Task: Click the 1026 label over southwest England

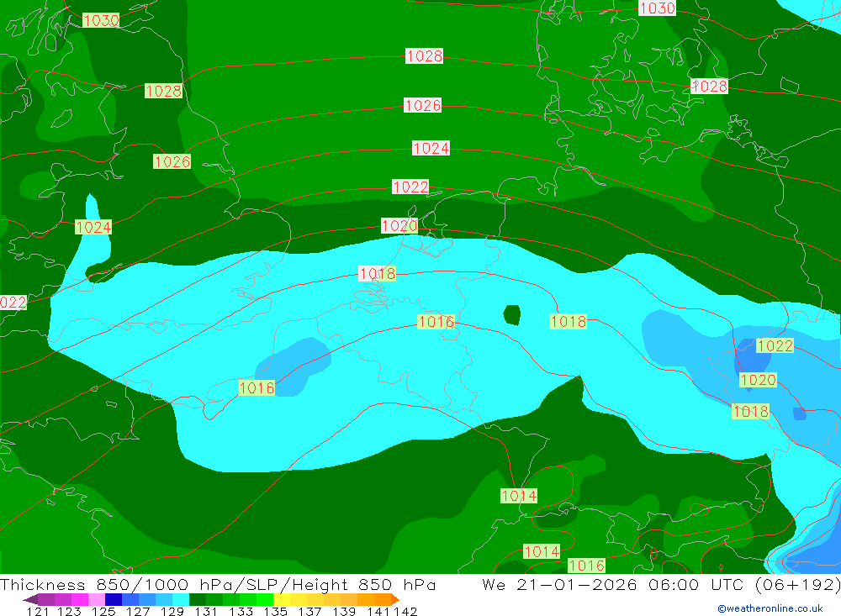Action: 172,161
